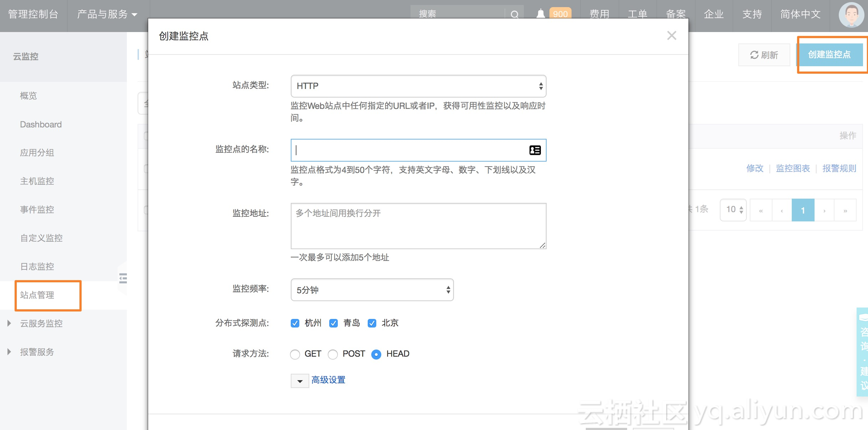This screenshot has width=868, height=430.
Task: Click the contact card icon in name field
Action: pos(535,150)
